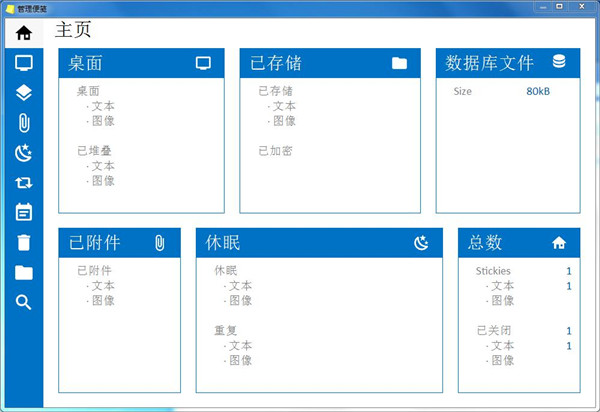Click the 重复 label in 休眠 card
The image size is (600, 412).
[225, 331]
